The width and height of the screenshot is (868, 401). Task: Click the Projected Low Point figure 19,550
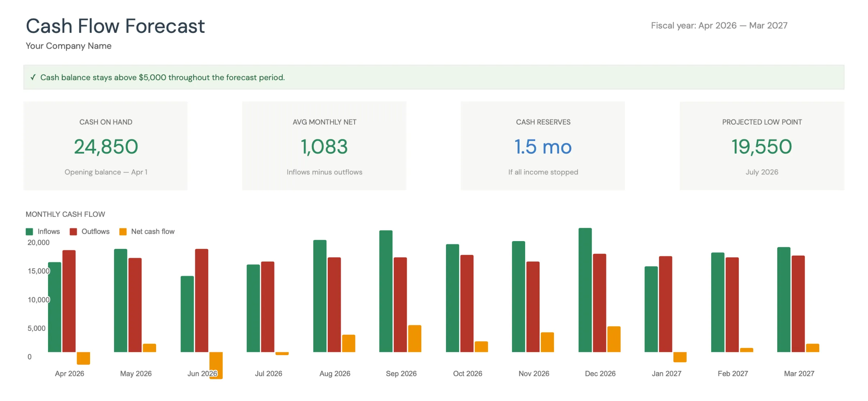click(x=761, y=147)
